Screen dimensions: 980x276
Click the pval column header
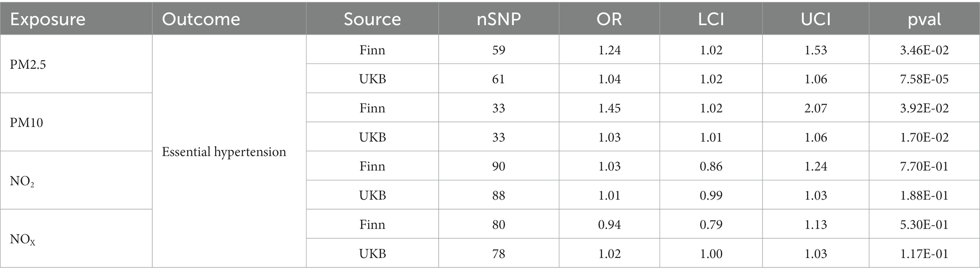pyautogui.click(x=924, y=19)
